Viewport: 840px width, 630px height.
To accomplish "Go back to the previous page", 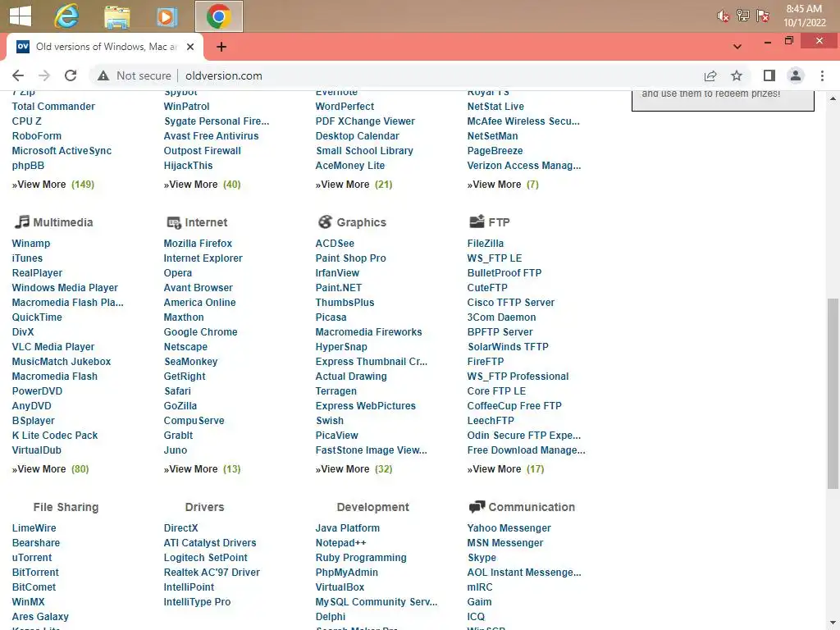I will click(x=18, y=75).
